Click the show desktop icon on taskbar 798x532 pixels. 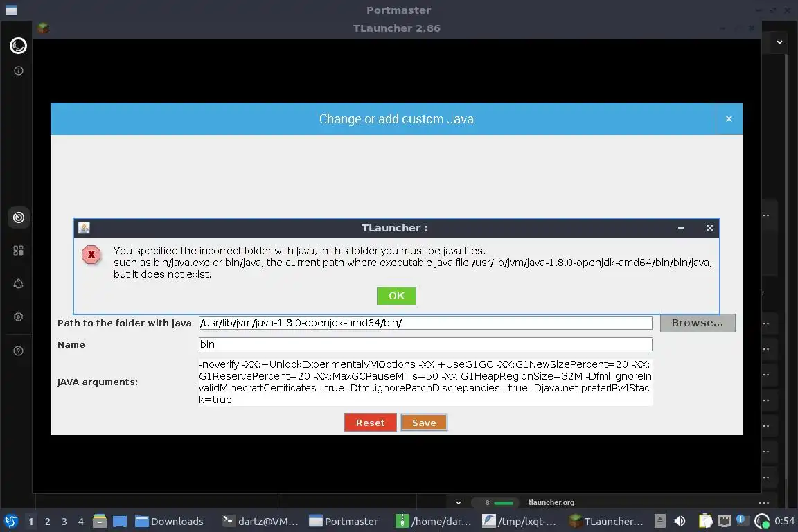tap(120, 522)
